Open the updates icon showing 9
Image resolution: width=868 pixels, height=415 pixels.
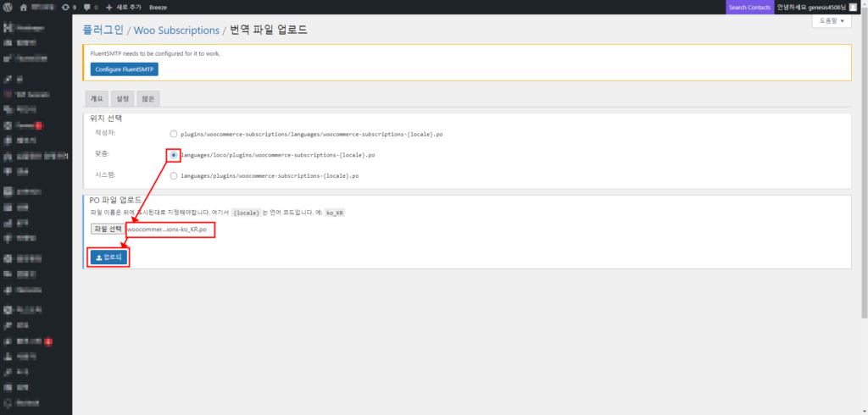[69, 7]
